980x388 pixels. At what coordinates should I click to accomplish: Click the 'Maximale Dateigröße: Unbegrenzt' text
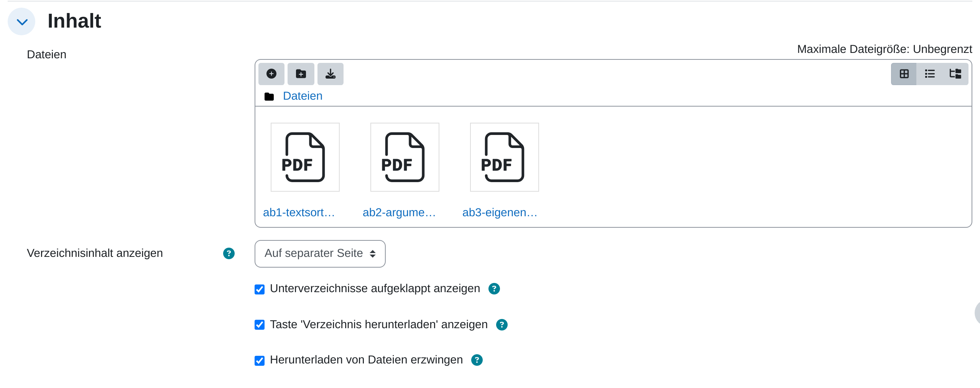[885, 49]
